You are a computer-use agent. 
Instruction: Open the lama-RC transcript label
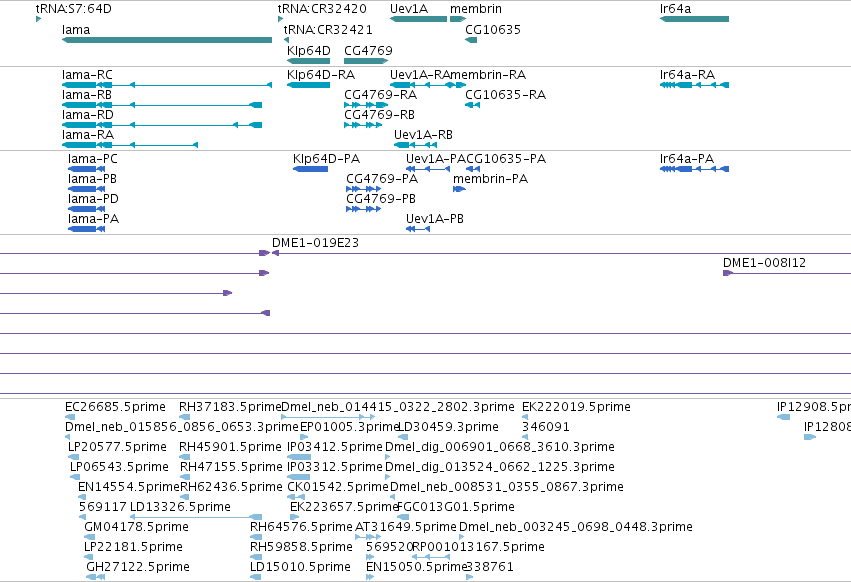point(87,74)
